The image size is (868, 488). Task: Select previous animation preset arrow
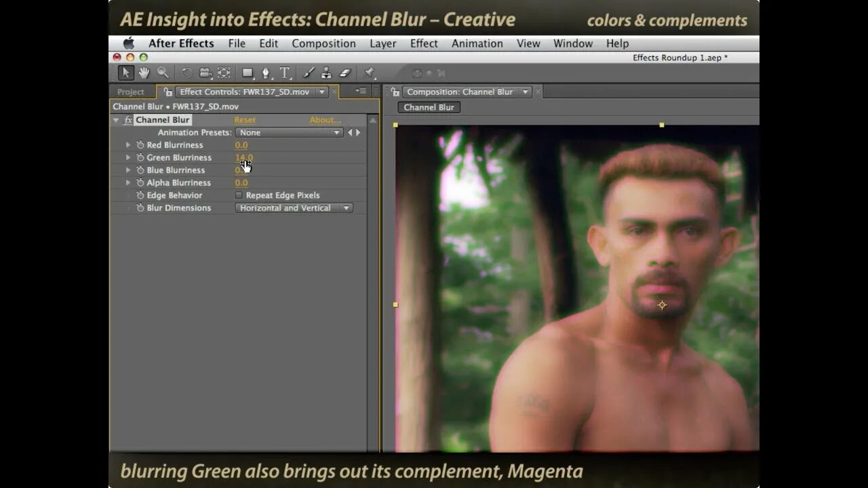(350, 133)
